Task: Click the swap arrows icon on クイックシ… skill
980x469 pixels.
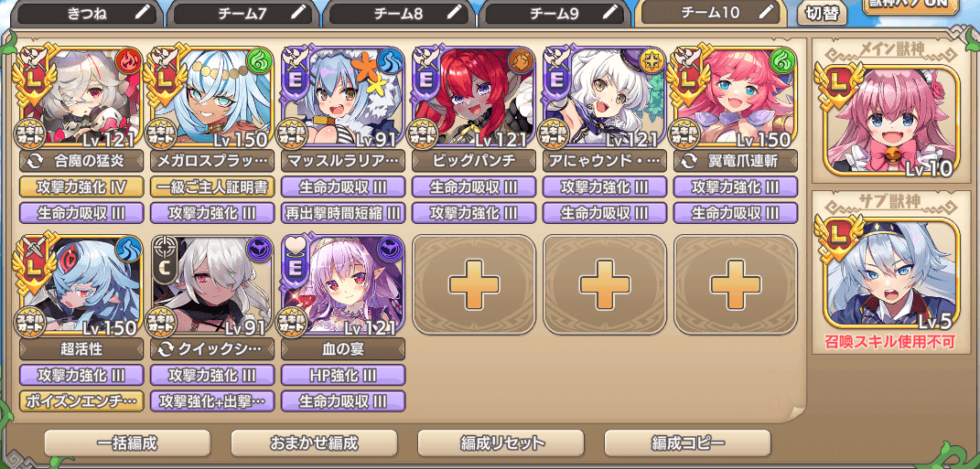Action: (167, 349)
